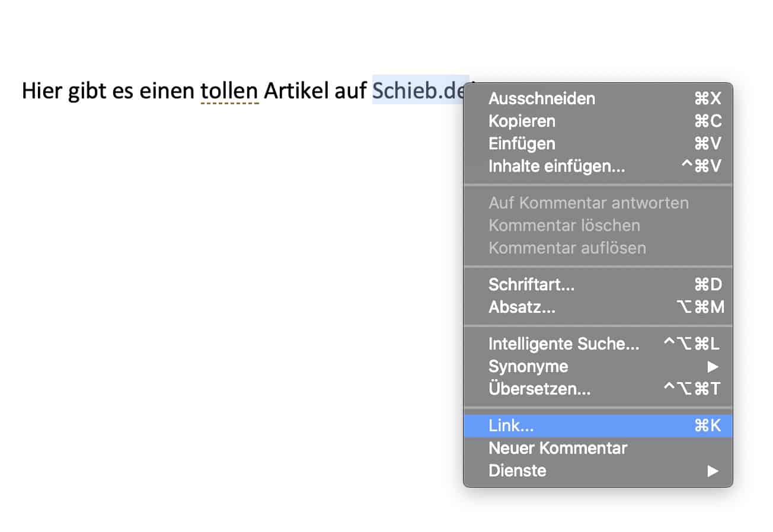Click the underlined word tollen
Image resolution: width=773 pixels, height=532 pixels.
click(229, 90)
